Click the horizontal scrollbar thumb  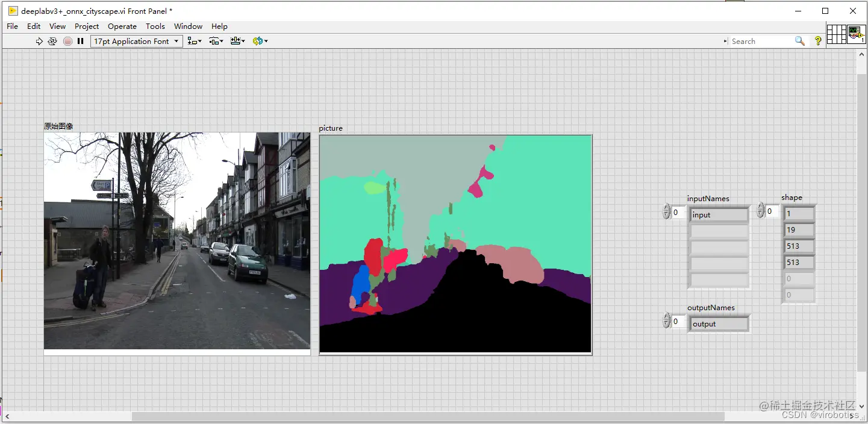point(428,416)
